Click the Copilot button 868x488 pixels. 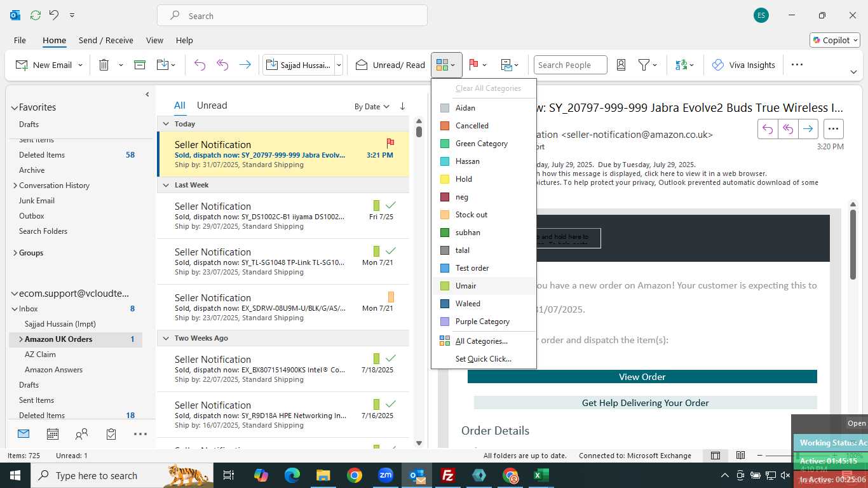834,40
